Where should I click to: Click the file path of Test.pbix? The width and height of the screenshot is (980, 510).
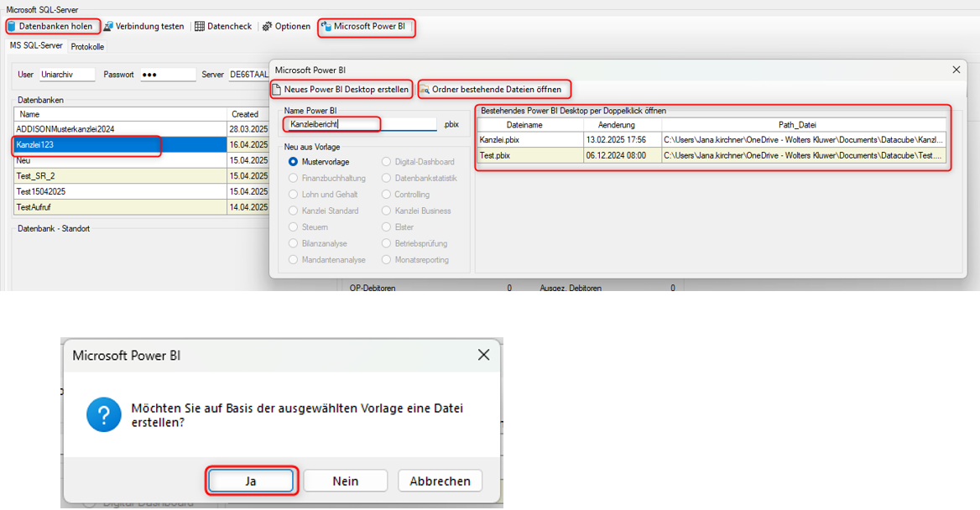[x=804, y=156]
